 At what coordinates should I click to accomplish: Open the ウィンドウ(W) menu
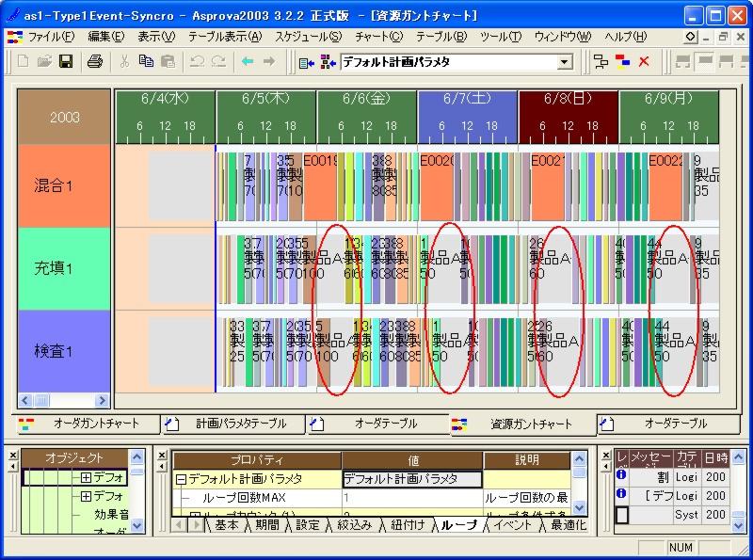(x=563, y=37)
